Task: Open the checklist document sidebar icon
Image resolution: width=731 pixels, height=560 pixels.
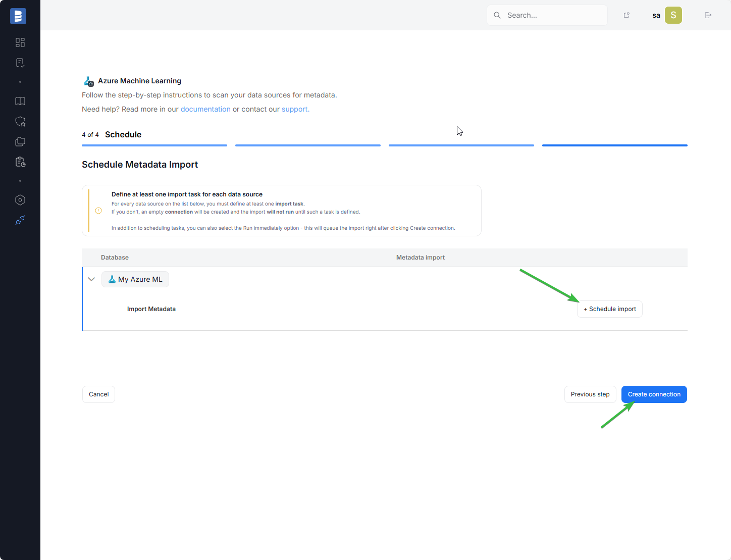Action: 20,63
